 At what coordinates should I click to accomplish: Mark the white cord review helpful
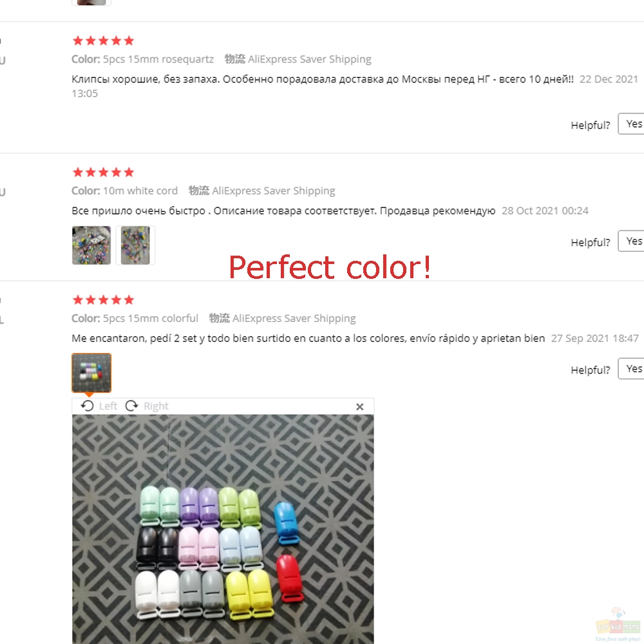[631, 241]
